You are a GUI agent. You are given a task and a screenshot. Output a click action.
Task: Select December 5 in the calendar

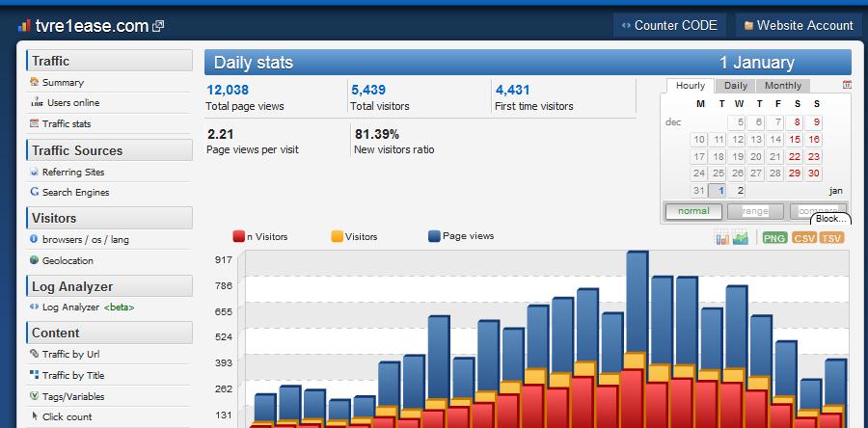[737, 122]
